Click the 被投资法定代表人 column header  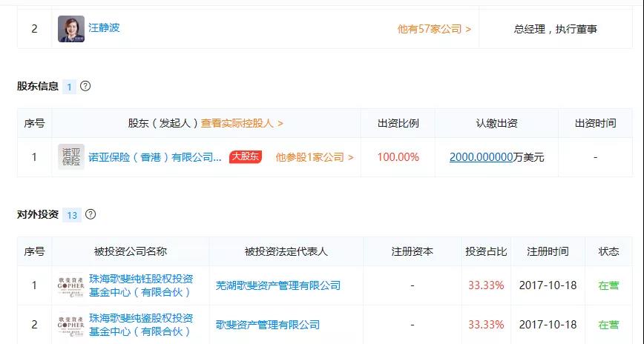(286, 251)
